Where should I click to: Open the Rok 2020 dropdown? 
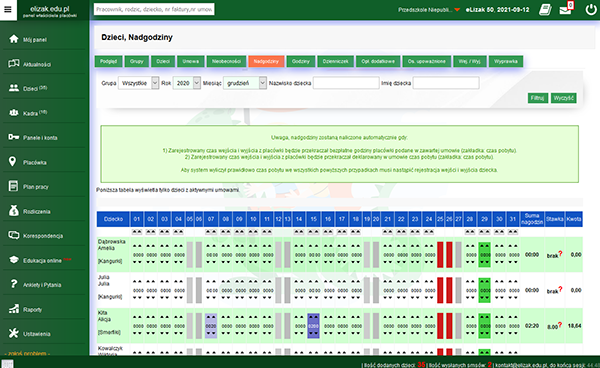(x=186, y=83)
